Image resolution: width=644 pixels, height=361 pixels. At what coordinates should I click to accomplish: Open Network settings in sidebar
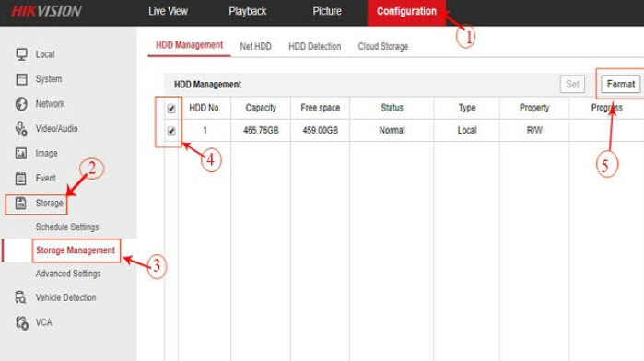click(50, 104)
